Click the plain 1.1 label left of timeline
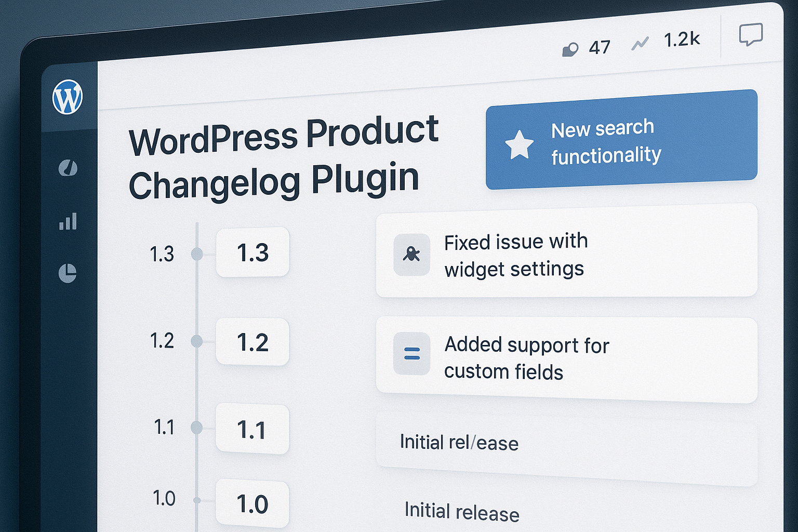 point(164,427)
